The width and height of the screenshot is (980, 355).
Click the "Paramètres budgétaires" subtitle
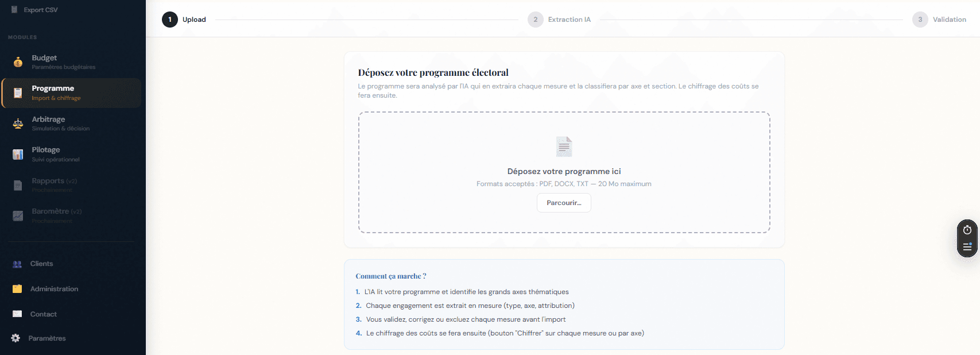coord(64,67)
